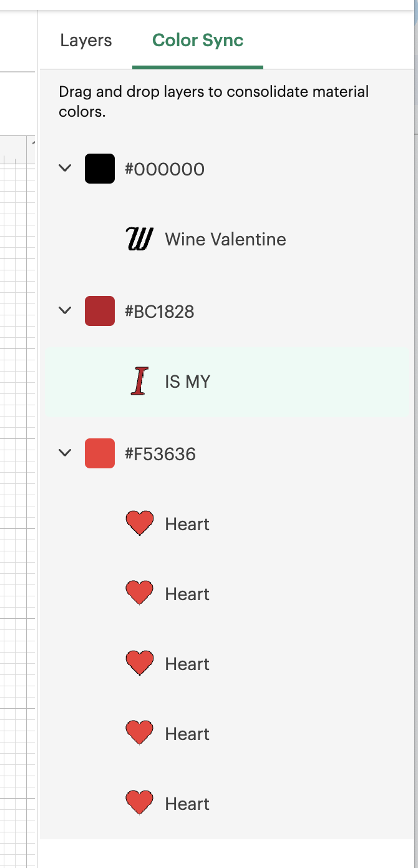This screenshot has height=868, width=418.
Task: Switch to the Layers tab
Action: pyautogui.click(x=86, y=41)
